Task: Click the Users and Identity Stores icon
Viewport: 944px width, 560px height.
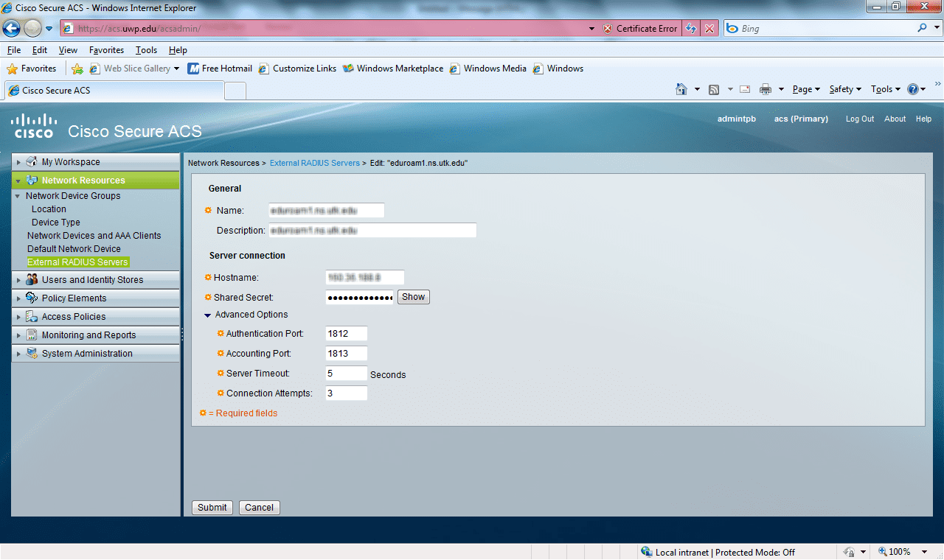Action: pyautogui.click(x=32, y=280)
